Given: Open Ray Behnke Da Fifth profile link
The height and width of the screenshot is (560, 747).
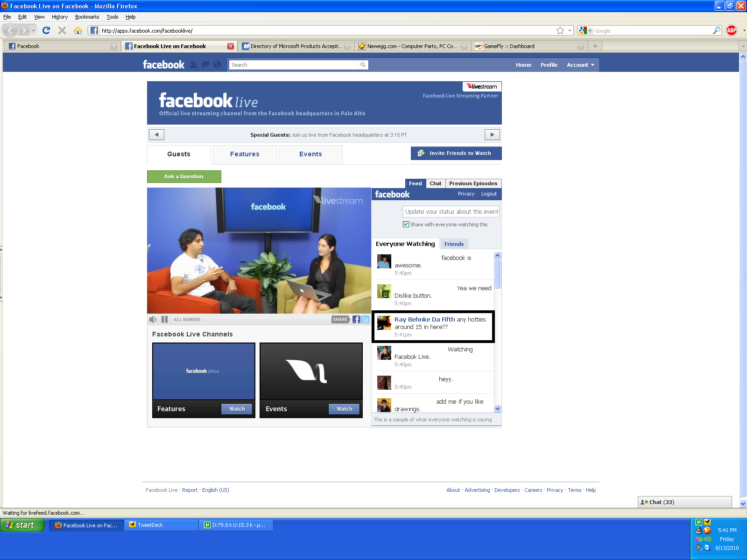Looking at the screenshot, I should pos(424,320).
